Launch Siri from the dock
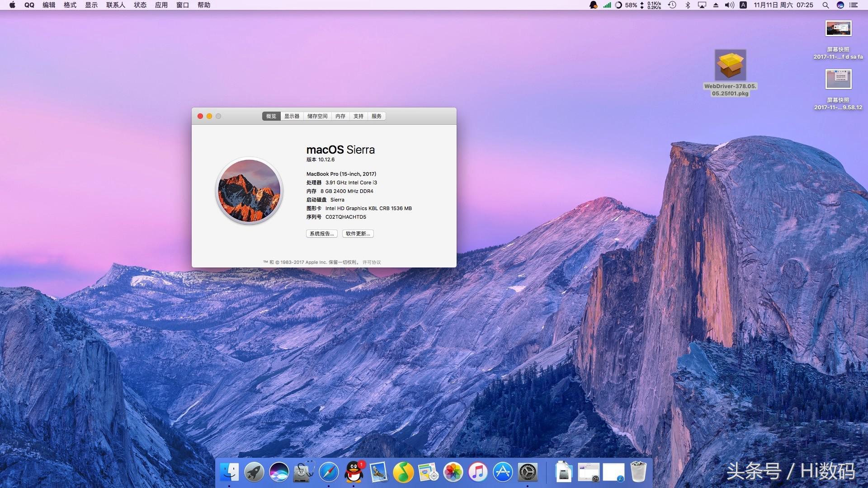868x488 pixels. [x=279, y=472]
